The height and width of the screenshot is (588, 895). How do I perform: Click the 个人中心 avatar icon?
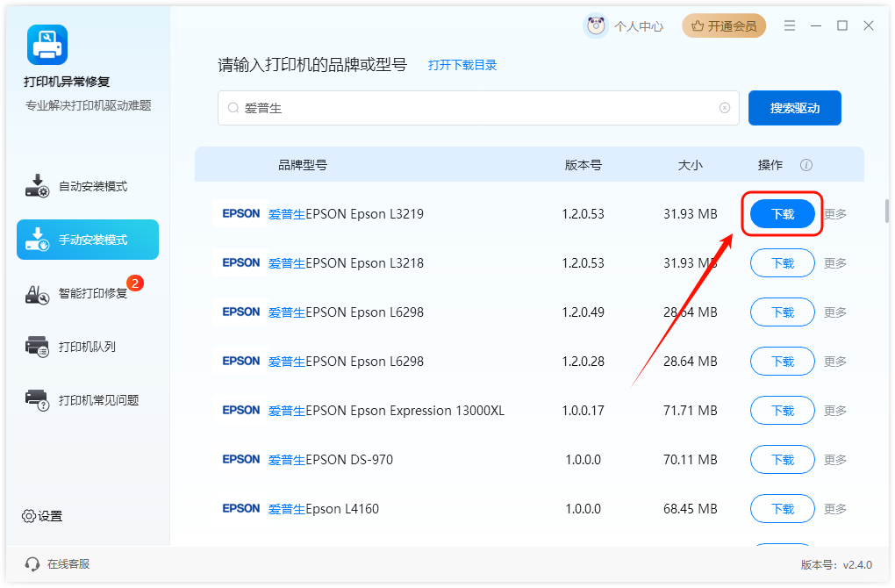point(596,25)
